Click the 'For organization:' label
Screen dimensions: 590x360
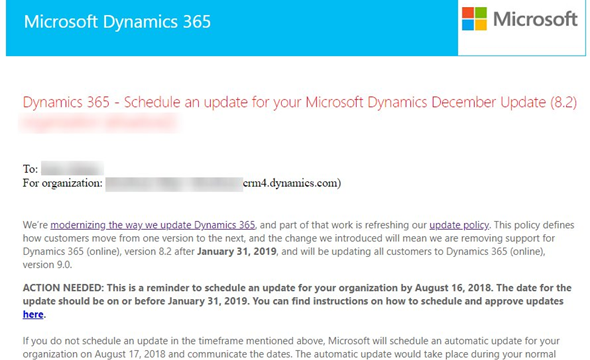click(62, 183)
